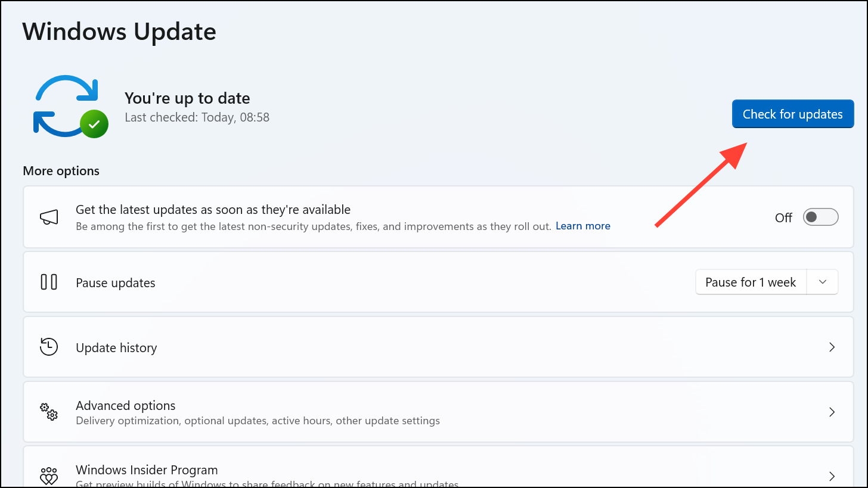Viewport: 868px width, 488px height.
Task: Click the Delivery optimization description text
Action: [258, 421]
